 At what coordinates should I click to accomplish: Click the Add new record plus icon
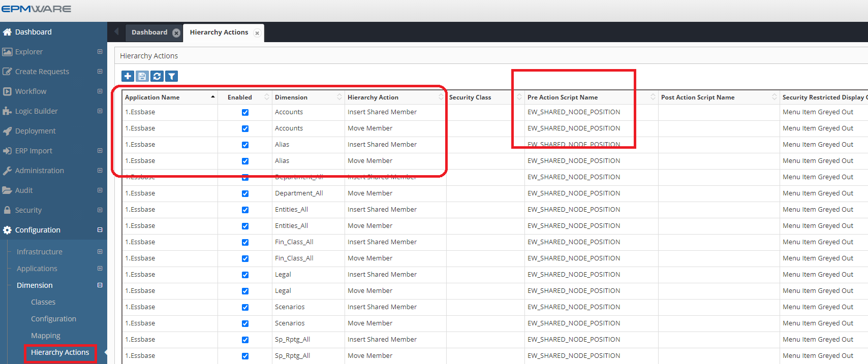click(x=128, y=76)
